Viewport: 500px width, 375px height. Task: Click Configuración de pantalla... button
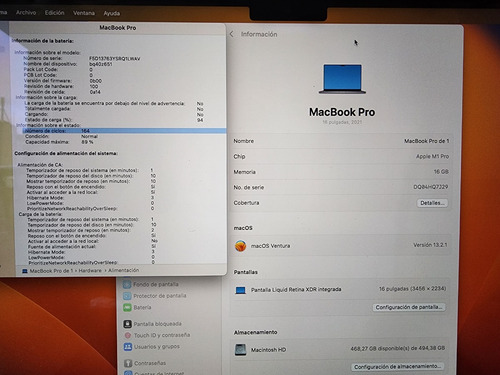point(409,307)
